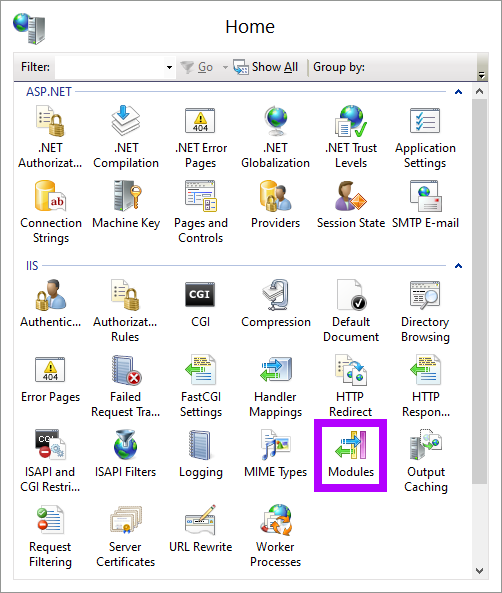Image resolution: width=502 pixels, height=593 pixels.
Task: Collapse the IIS group
Action: pos(458,266)
